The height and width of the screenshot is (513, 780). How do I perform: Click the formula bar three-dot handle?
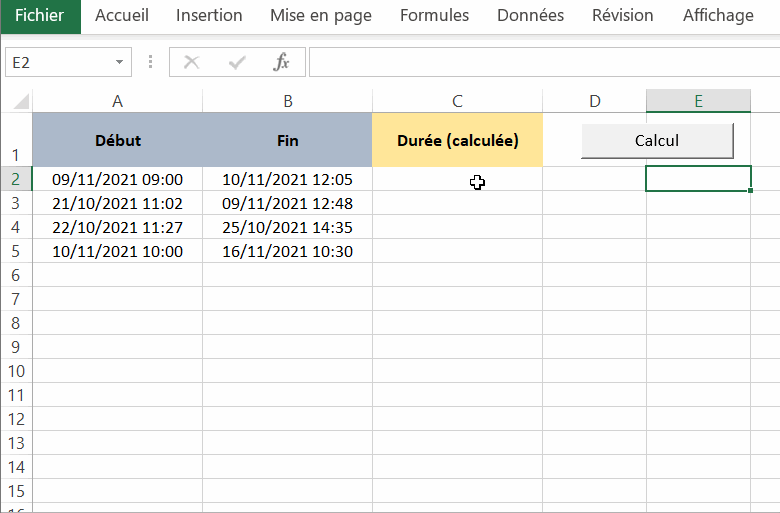coord(151,62)
